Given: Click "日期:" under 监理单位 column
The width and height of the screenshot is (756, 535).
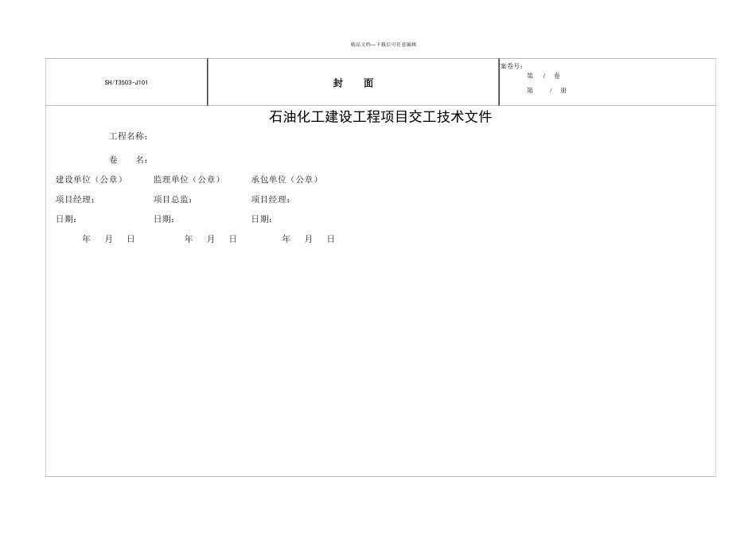Looking at the screenshot, I should coord(164,219).
